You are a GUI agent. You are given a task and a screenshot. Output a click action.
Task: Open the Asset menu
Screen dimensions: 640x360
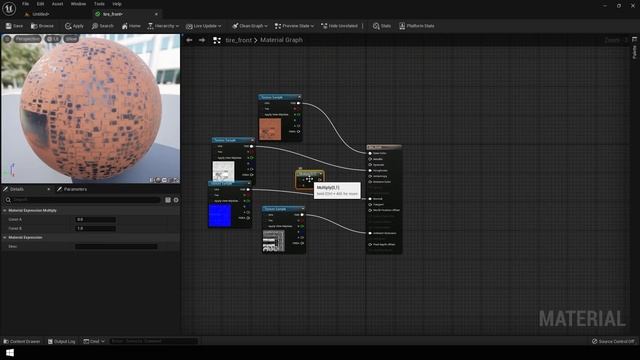(57, 4)
